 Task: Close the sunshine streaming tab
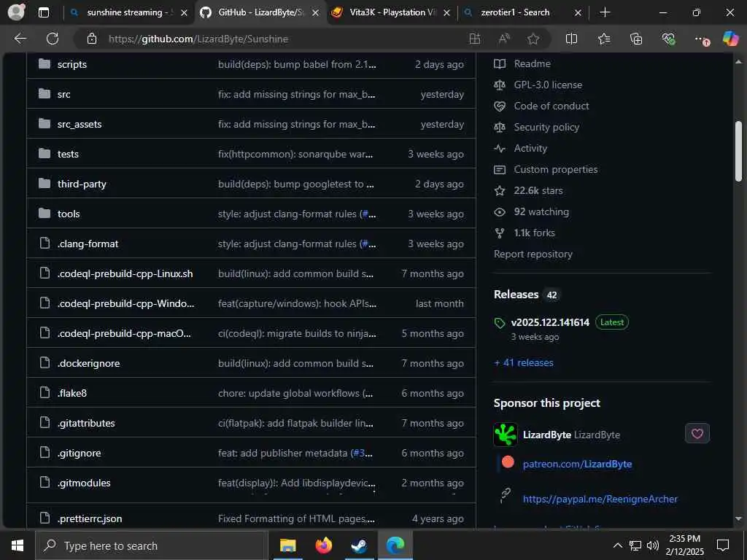tap(184, 13)
